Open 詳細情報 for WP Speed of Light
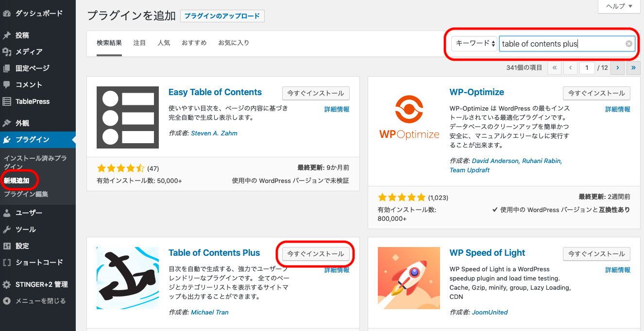The height and width of the screenshot is (331, 644). (618, 270)
